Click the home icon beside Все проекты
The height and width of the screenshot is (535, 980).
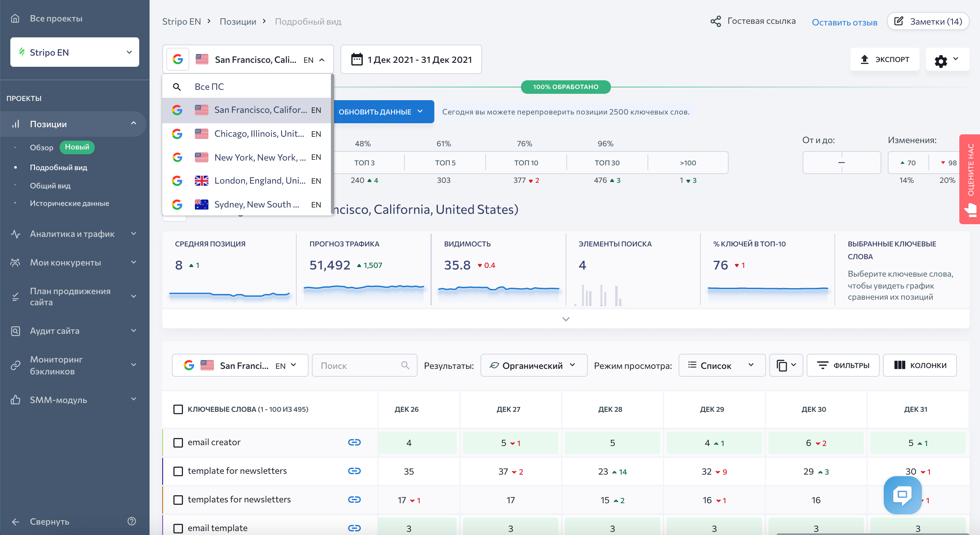(15, 18)
